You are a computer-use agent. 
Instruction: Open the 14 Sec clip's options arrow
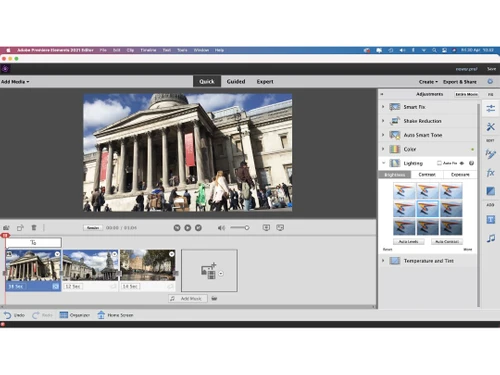pos(172,254)
